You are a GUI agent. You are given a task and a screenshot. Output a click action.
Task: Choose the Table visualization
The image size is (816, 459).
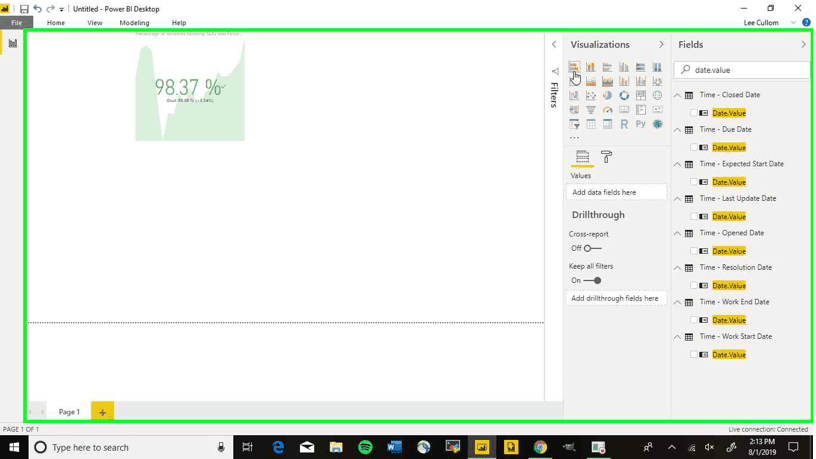click(x=591, y=124)
